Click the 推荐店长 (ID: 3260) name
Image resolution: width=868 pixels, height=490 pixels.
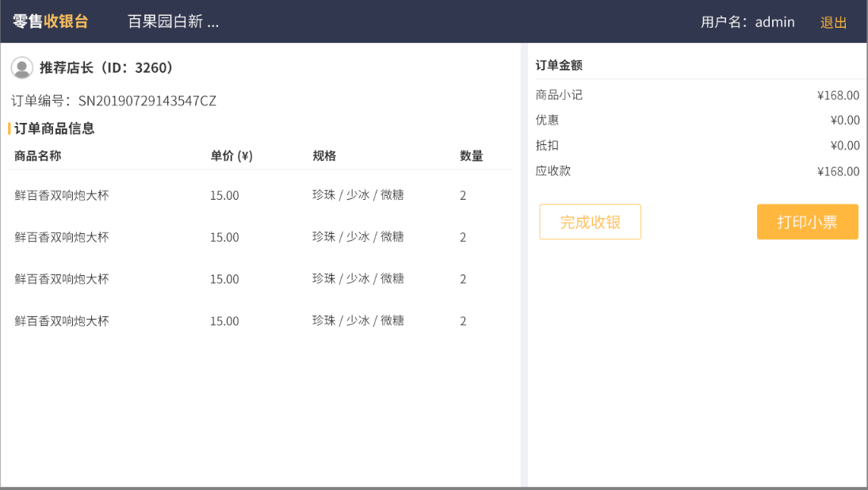tap(106, 68)
